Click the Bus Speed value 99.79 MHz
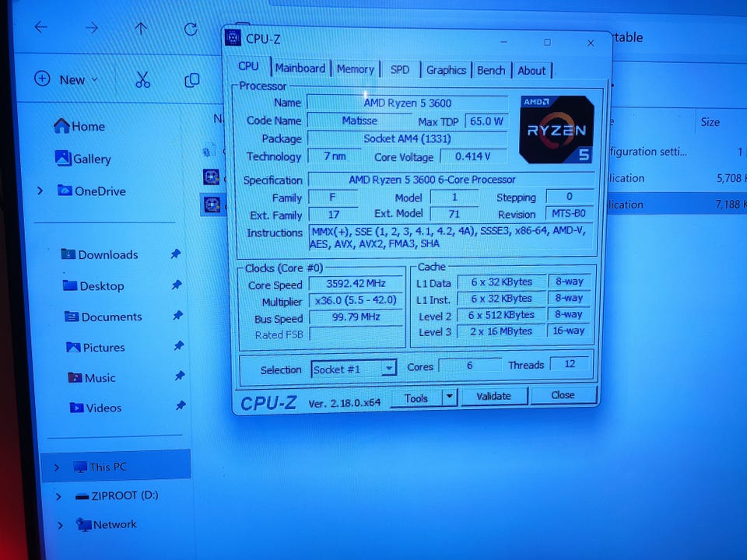747x560 pixels. coord(356,317)
